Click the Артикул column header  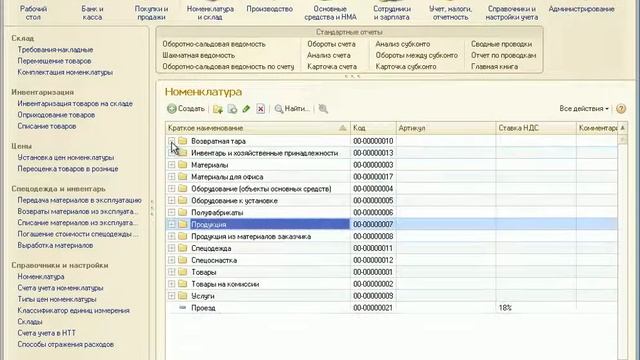pos(446,128)
